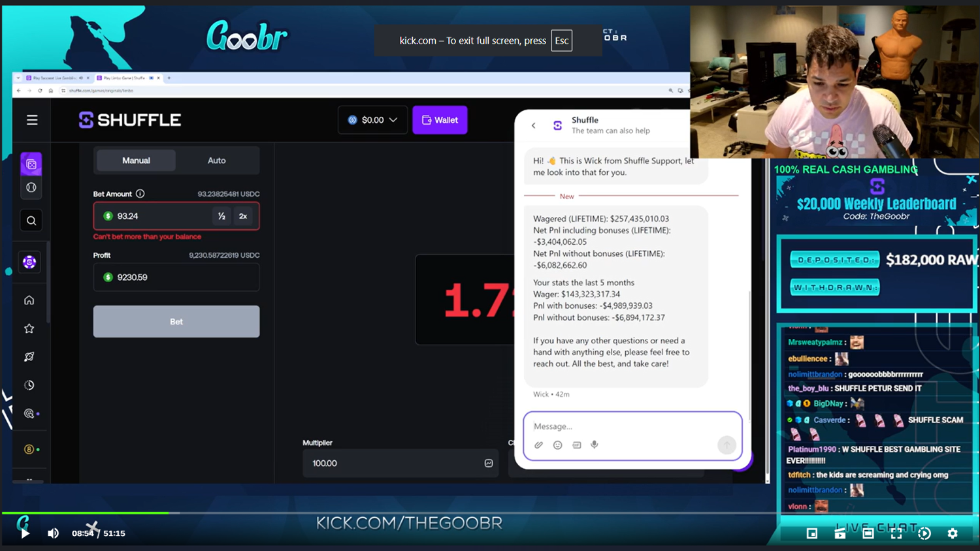Toggle fullscreen mode on video player

tap(896, 533)
